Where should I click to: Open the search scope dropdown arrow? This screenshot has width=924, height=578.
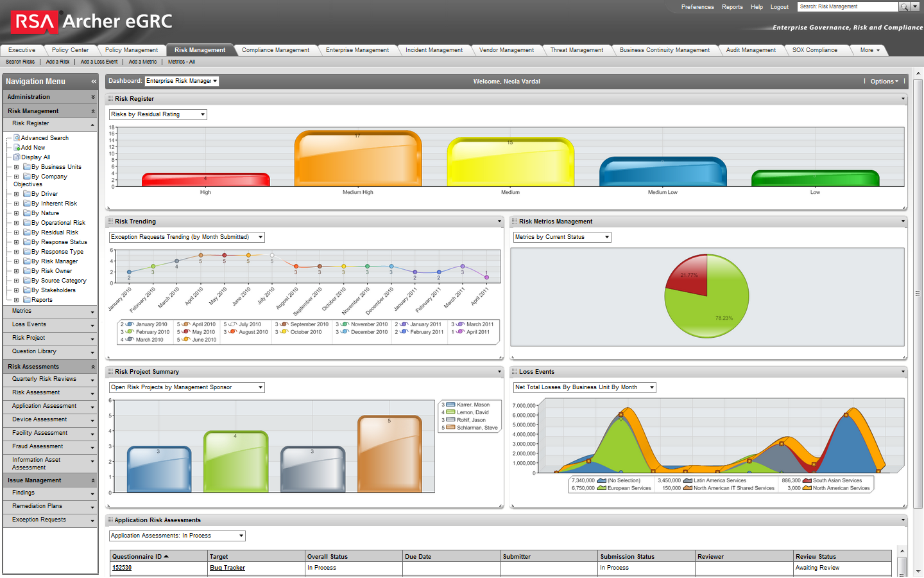(915, 6)
